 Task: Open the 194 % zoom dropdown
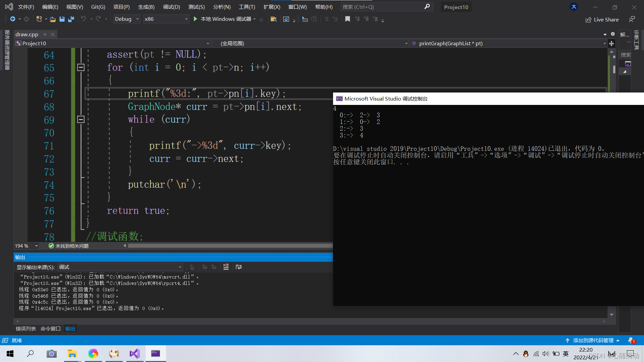coord(26,246)
